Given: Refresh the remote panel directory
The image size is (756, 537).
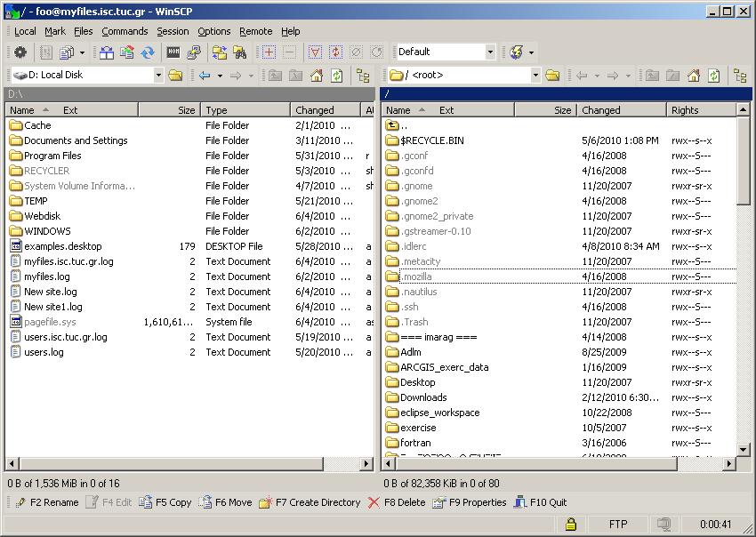Looking at the screenshot, I should click(x=714, y=76).
